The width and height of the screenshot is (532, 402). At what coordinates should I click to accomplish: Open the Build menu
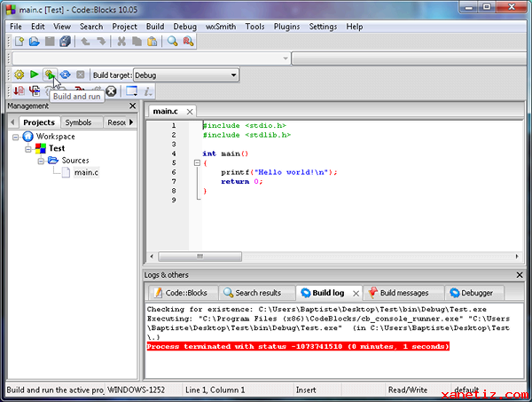pyautogui.click(x=155, y=27)
